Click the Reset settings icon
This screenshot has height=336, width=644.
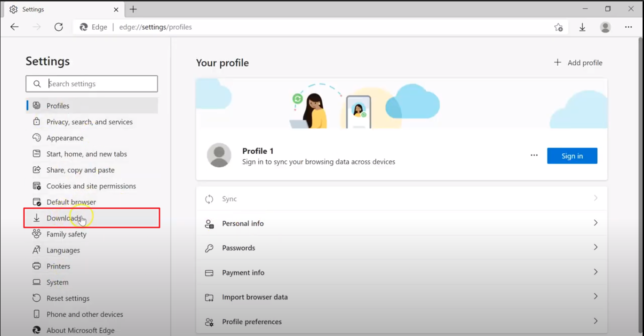click(37, 298)
